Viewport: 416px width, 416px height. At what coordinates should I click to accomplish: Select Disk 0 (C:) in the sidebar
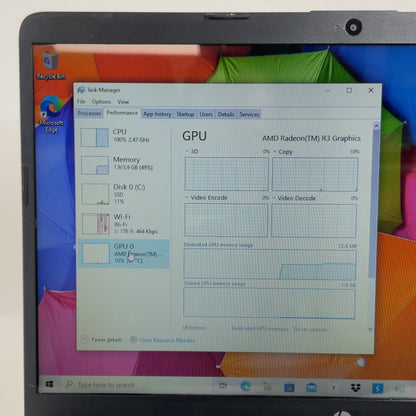pyautogui.click(x=123, y=194)
